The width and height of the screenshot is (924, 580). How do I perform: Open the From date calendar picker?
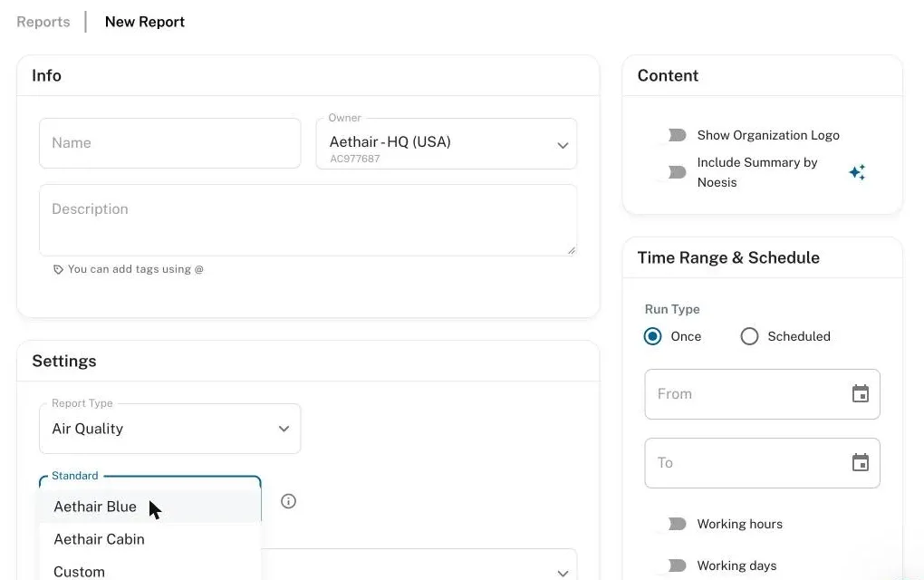tap(861, 393)
